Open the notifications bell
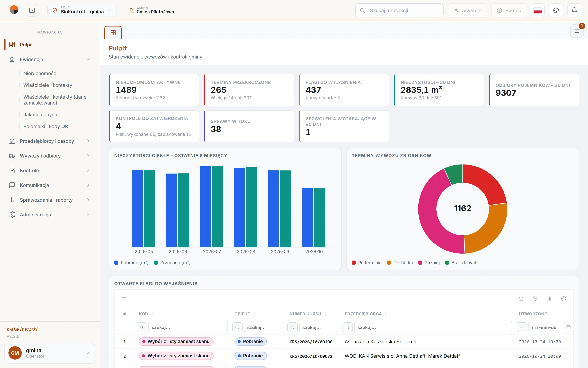Viewport: 588px width, 368px height. click(x=574, y=10)
